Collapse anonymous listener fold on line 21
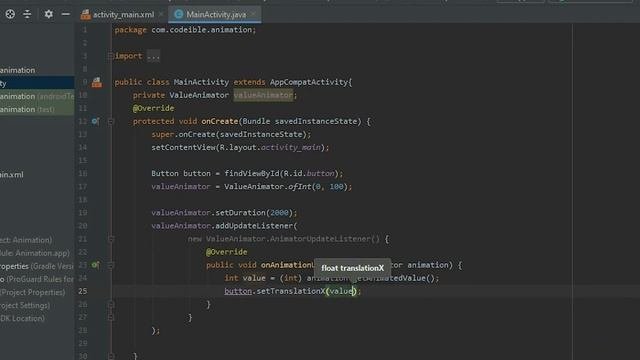The height and width of the screenshot is (360, 640). 111,239
